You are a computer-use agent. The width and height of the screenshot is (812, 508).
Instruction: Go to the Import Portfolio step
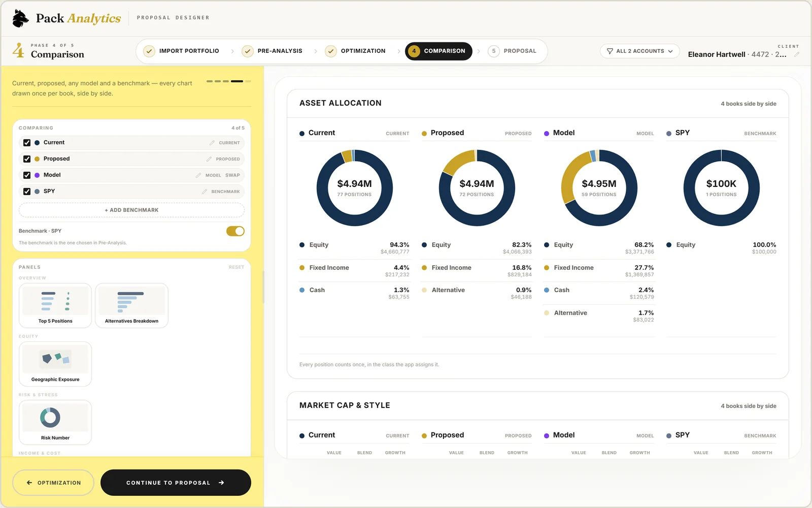click(182, 51)
